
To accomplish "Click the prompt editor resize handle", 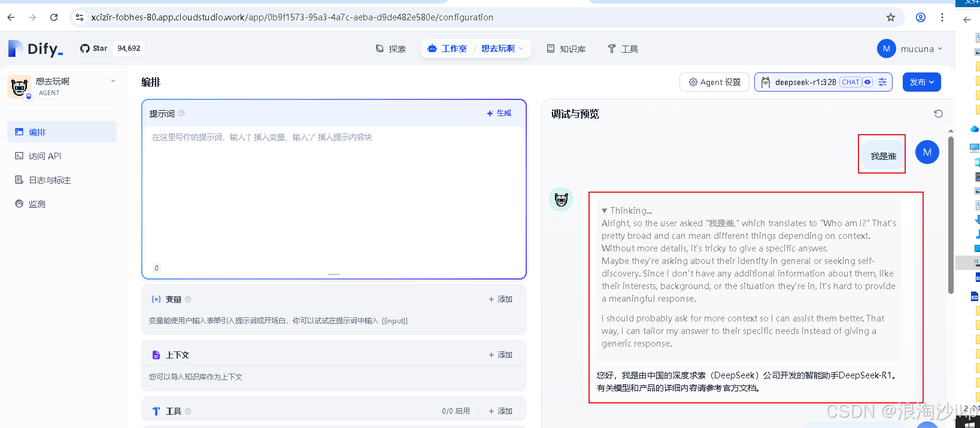I will point(334,274).
